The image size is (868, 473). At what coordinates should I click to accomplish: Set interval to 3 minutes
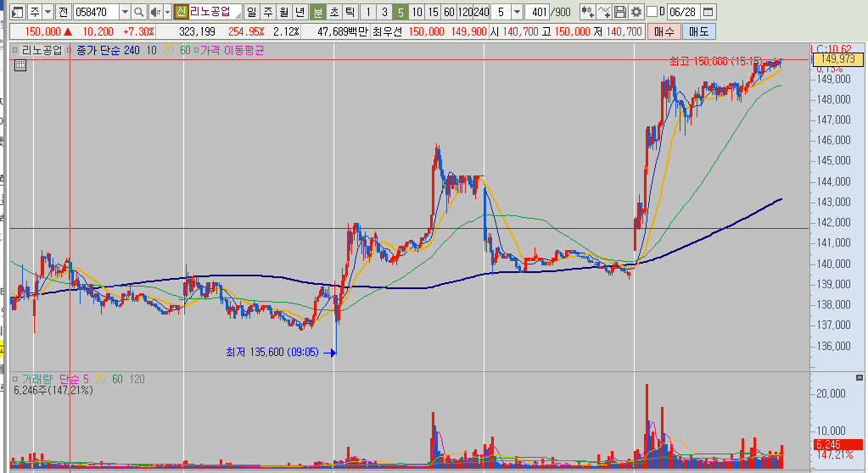pyautogui.click(x=384, y=12)
